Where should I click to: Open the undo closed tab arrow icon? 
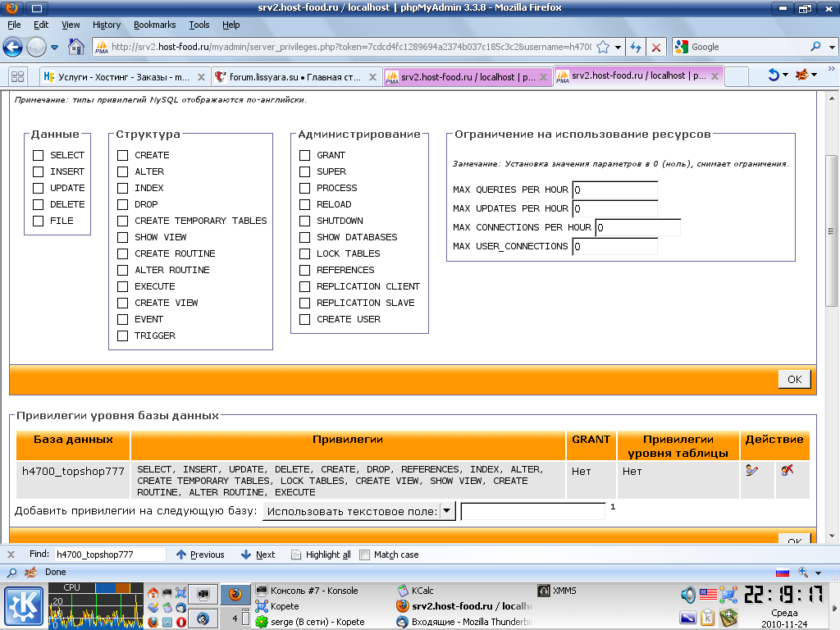click(x=774, y=75)
